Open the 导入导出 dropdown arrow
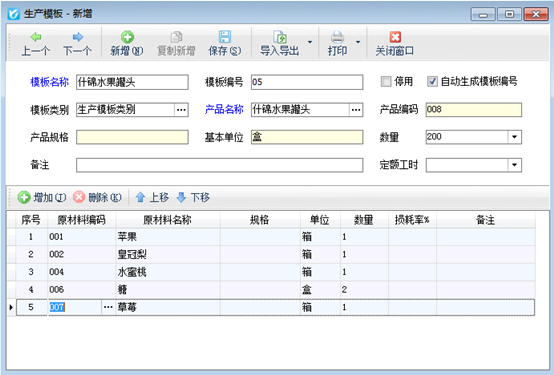Viewport: 554px width, 375px height. click(x=310, y=42)
